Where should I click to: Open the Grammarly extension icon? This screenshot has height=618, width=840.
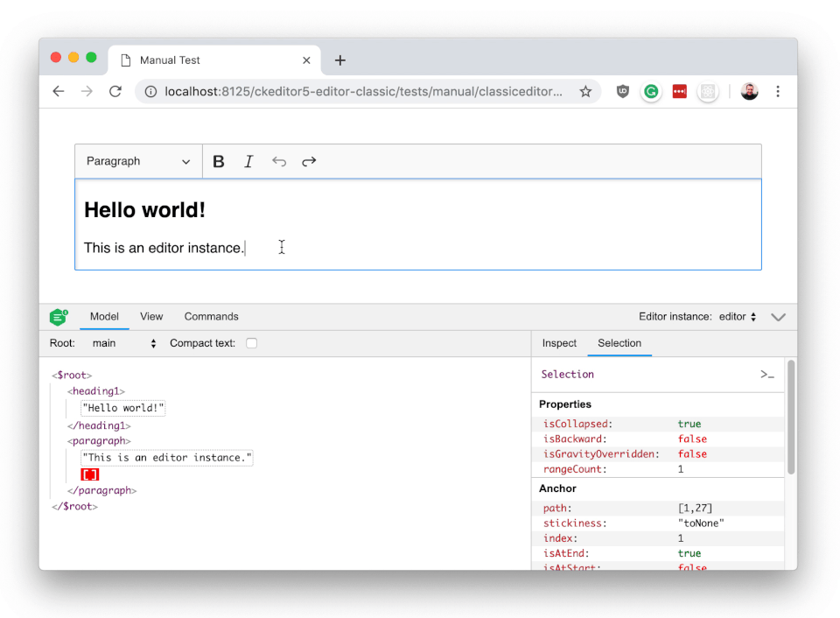click(651, 92)
